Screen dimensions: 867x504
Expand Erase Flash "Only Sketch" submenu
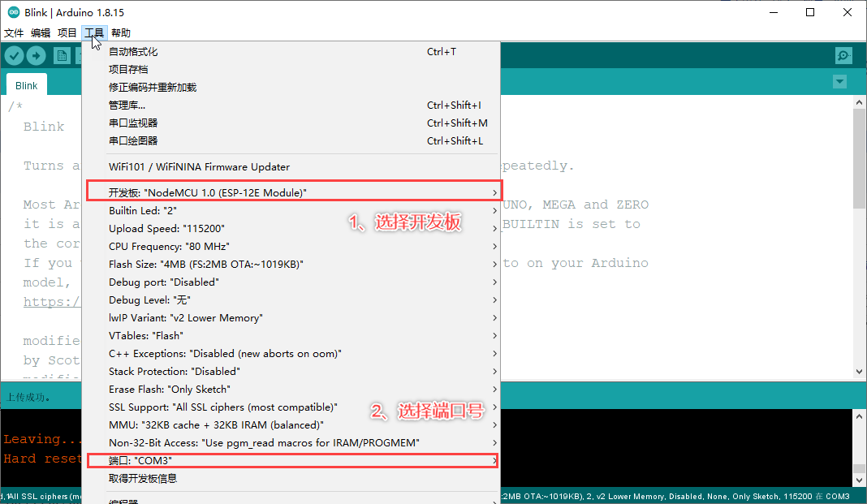(291, 389)
